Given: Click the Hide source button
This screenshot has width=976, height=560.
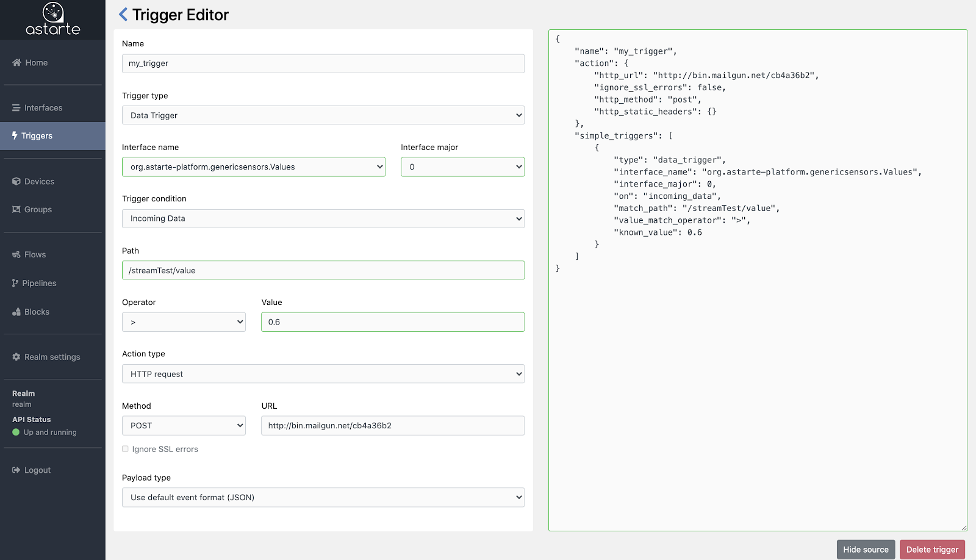Looking at the screenshot, I should click(x=866, y=549).
